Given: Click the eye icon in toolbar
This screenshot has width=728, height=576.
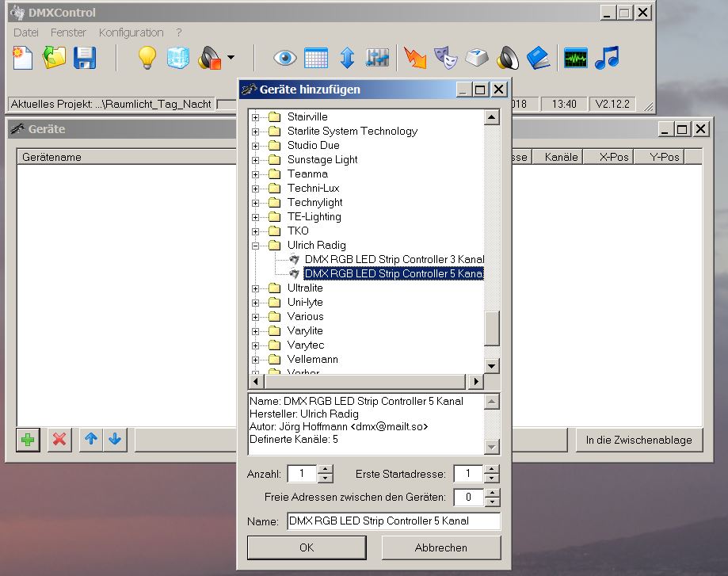Looking at the screenshot, I should (x=285, y=58).
